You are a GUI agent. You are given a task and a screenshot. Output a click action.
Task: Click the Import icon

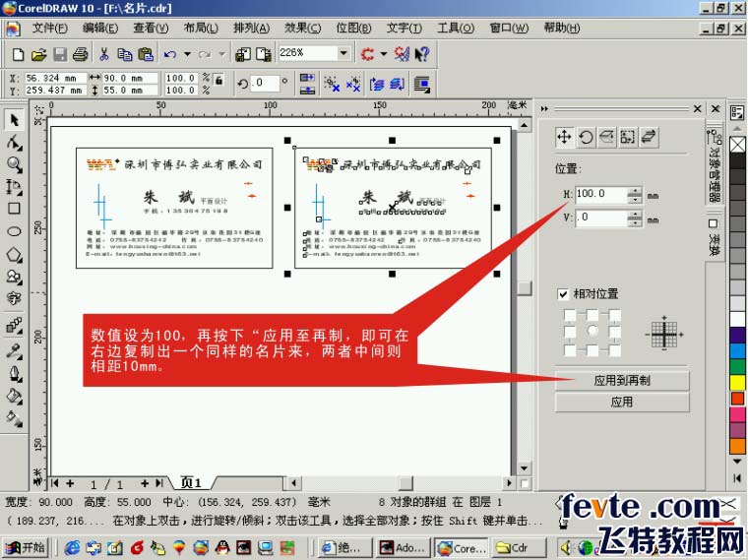242,54
